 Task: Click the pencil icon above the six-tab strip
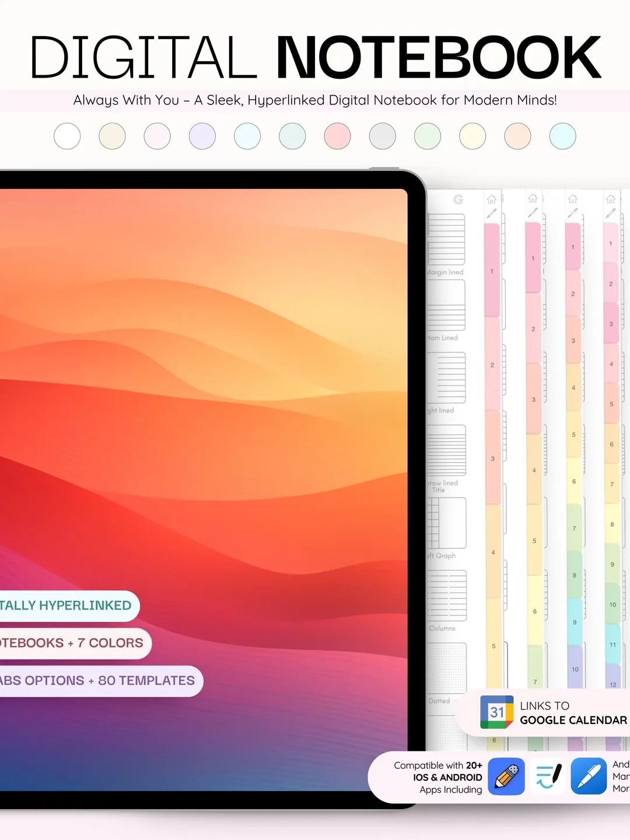tap(492, 213)
